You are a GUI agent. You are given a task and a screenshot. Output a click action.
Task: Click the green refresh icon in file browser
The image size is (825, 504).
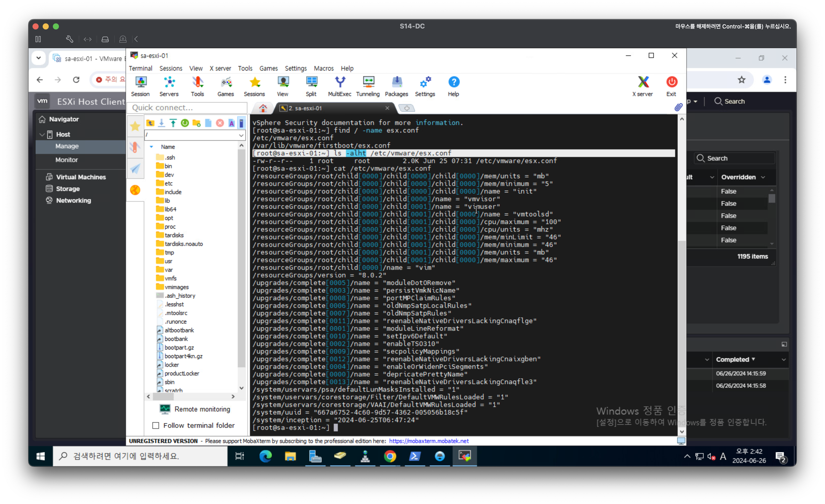[x=185, y=123]
